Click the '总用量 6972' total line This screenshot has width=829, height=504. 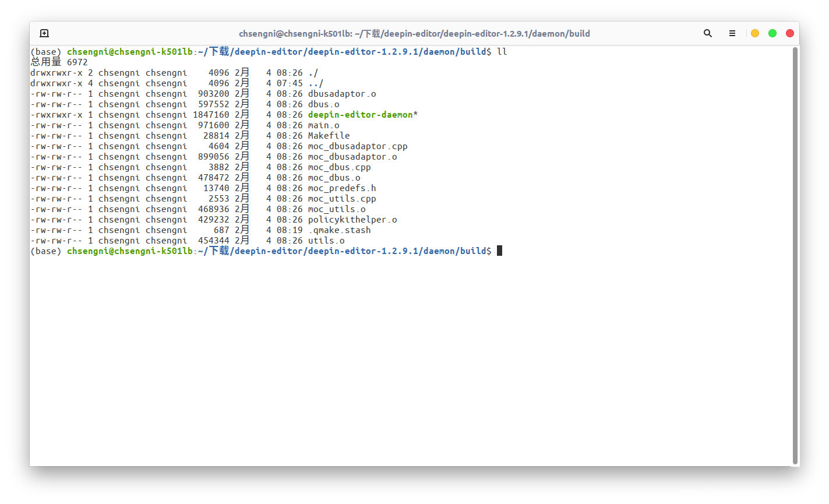[x=59, y=62]
